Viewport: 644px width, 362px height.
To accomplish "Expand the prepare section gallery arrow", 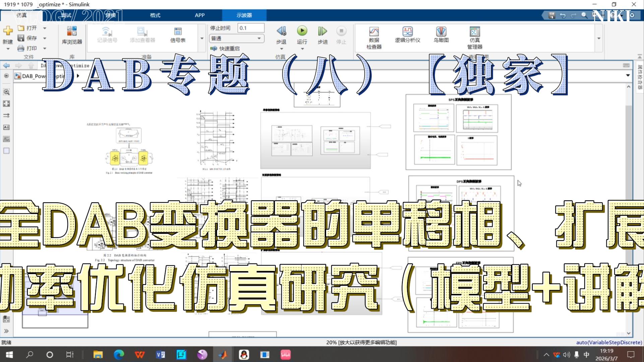I will (x=202, y=39).
